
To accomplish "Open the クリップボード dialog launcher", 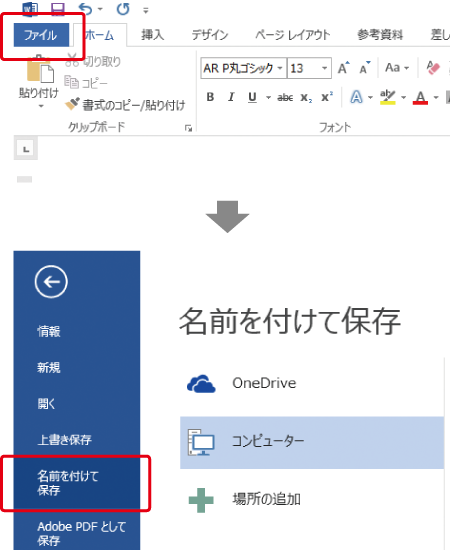I will (x=188, y=128).
